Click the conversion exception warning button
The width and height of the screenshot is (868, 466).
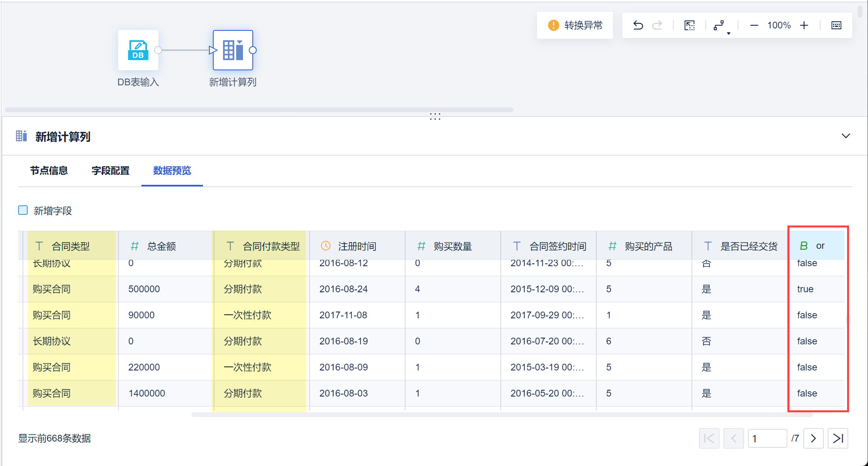tap(575, 25)
